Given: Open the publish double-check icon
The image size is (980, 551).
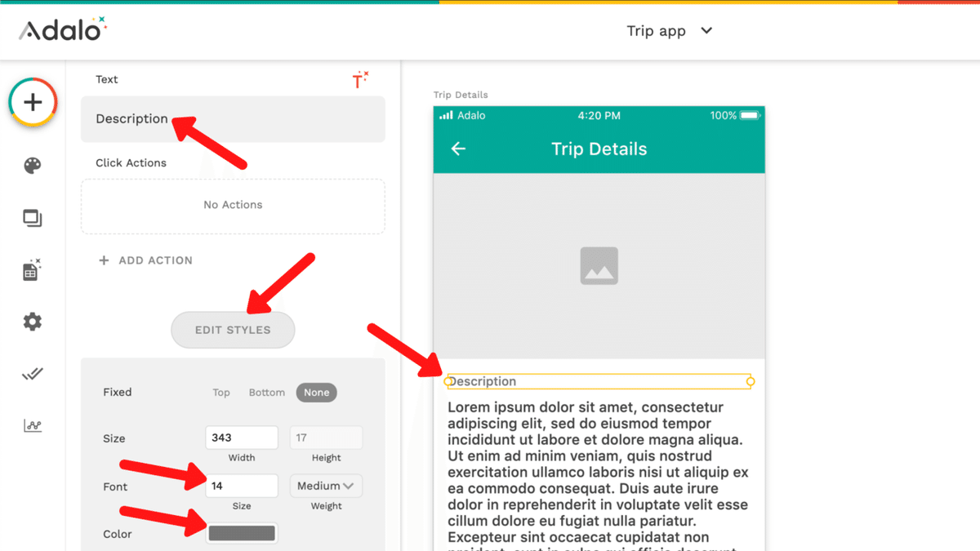Looking at the screenshot, I should coord(32,374).
